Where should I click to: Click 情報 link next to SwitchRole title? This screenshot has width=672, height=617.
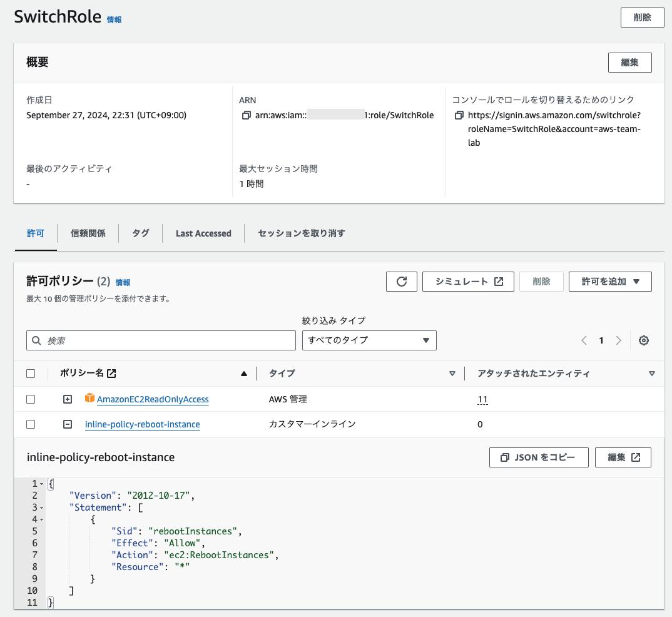115,19
